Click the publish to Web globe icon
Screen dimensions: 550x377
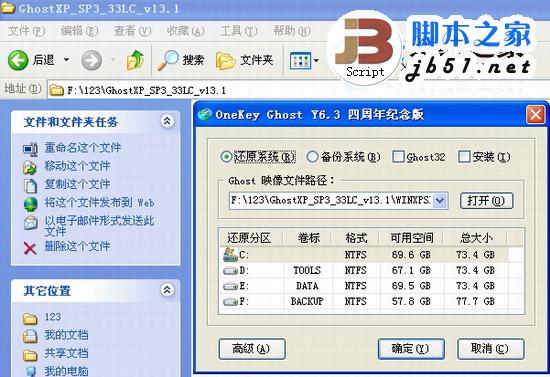tap(31, 204)
